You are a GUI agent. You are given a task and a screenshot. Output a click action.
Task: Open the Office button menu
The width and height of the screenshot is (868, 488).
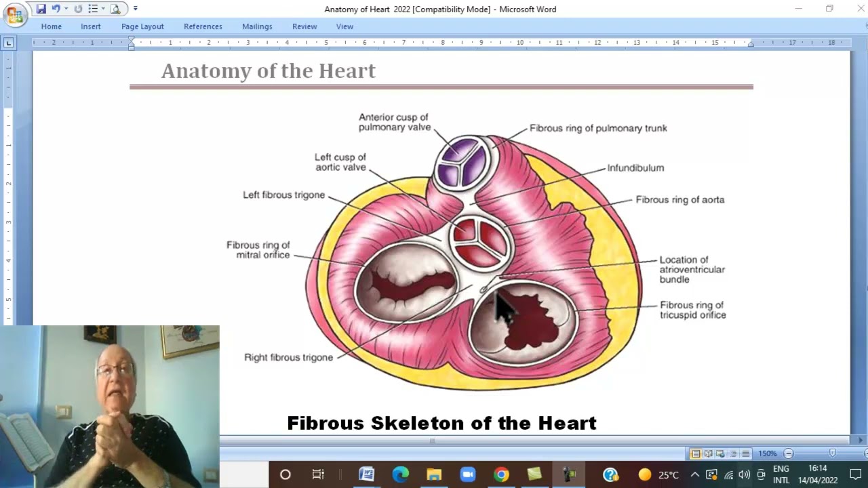pos(14,15)
